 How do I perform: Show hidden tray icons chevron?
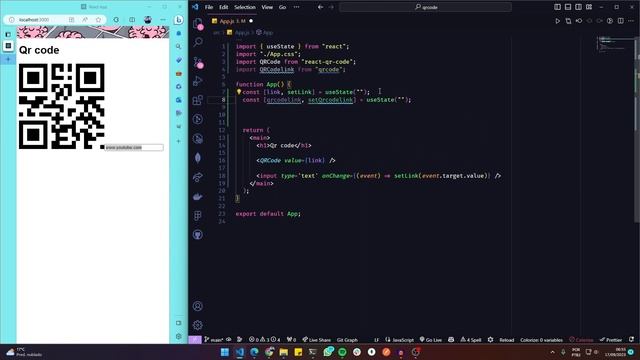tap(552, 352)
